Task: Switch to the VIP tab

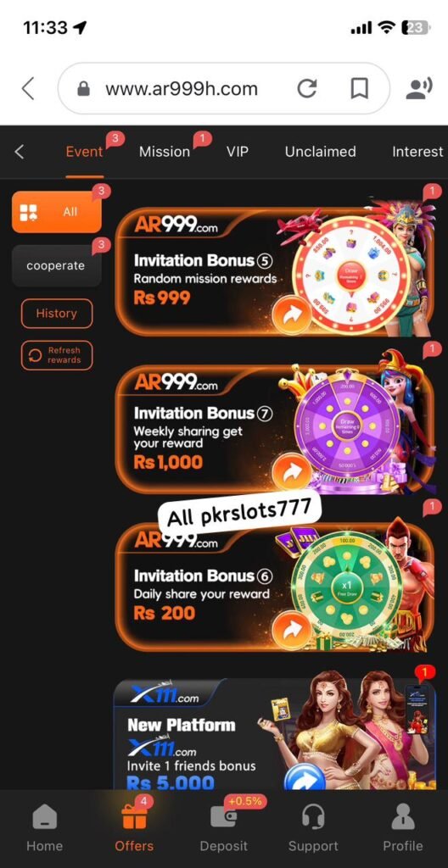Action: (238, 152)
